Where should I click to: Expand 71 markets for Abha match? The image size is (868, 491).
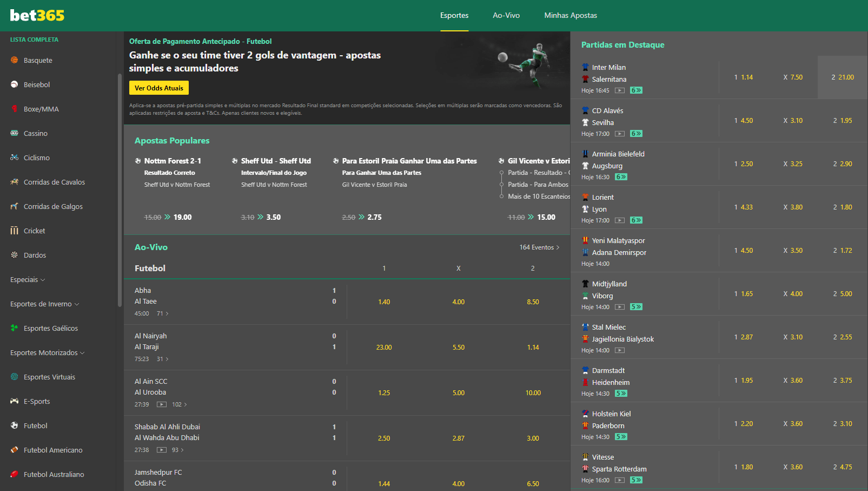(163, 313)
